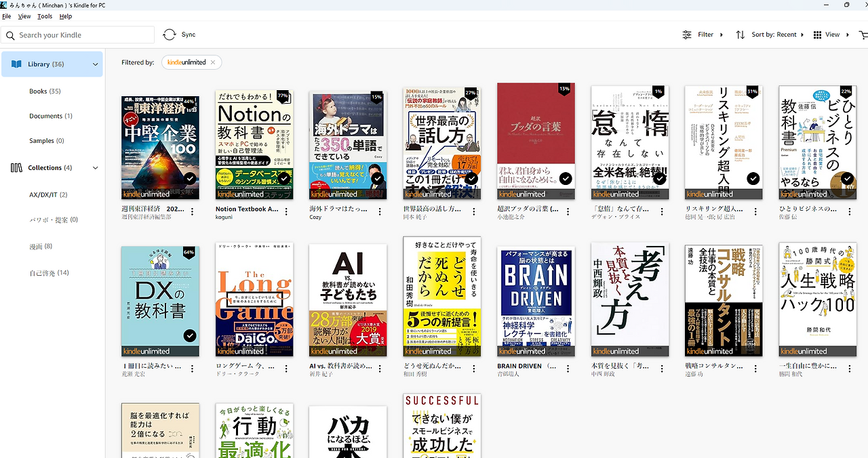Image resolution: width=868 pixels, height=458 pixels.
Task: Click downloaded checkmark on 週刊東洋経済 cover
Action: pos(191,179)
